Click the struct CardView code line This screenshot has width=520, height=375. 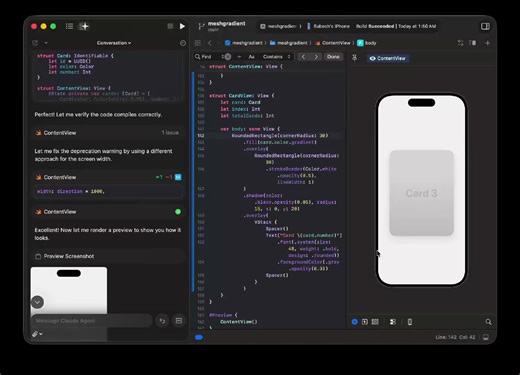click(x=242, y=96)
